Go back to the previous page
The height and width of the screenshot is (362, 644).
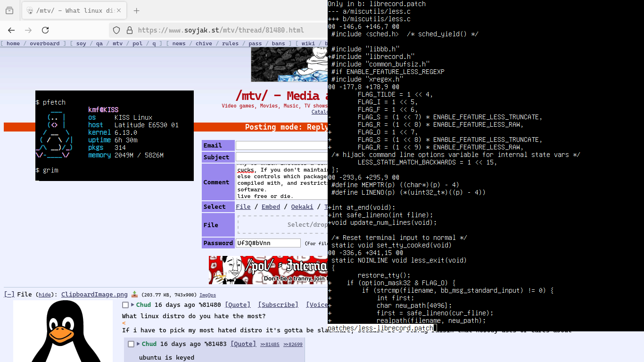click(x=11, y=30)
